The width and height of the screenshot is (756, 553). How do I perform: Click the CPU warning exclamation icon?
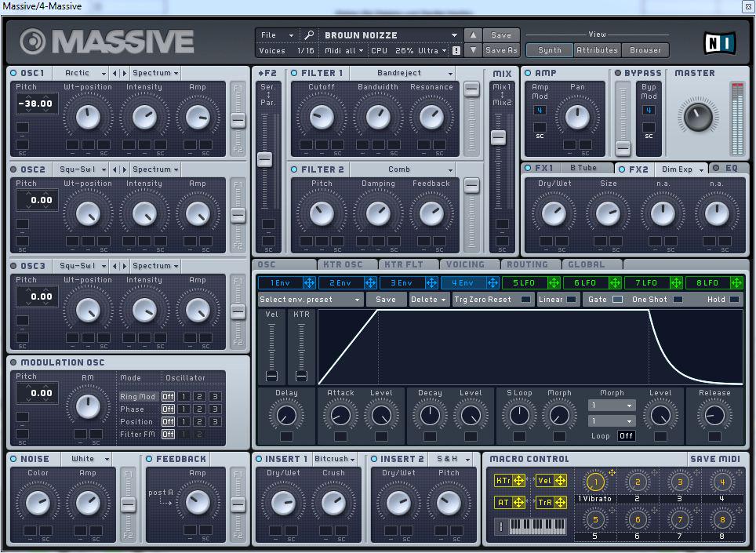456,50
